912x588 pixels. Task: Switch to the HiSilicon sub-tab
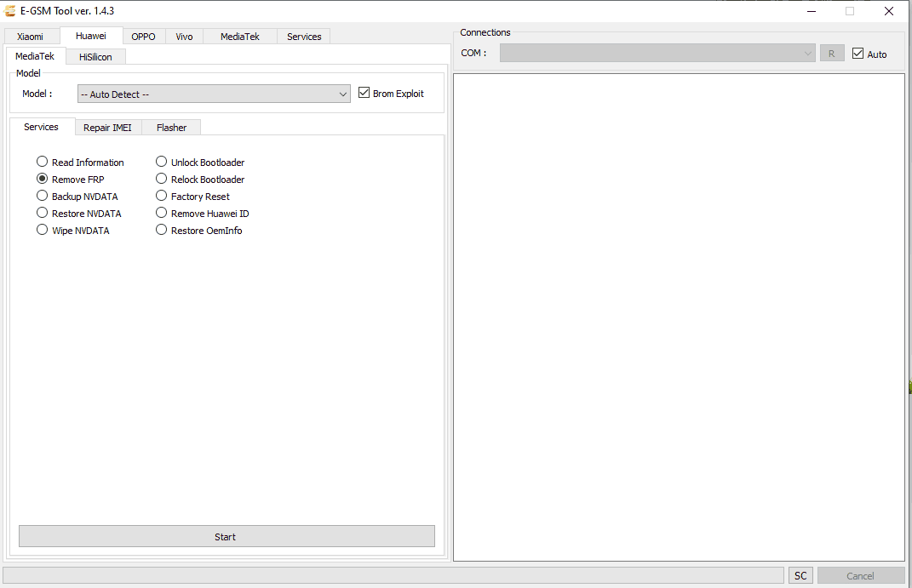(x=95, y=57)
